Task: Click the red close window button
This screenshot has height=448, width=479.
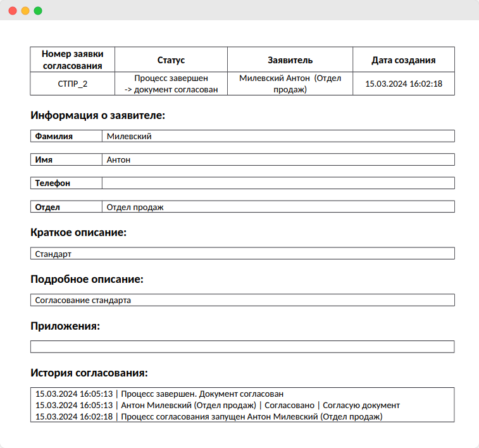Action: [13, 11]
